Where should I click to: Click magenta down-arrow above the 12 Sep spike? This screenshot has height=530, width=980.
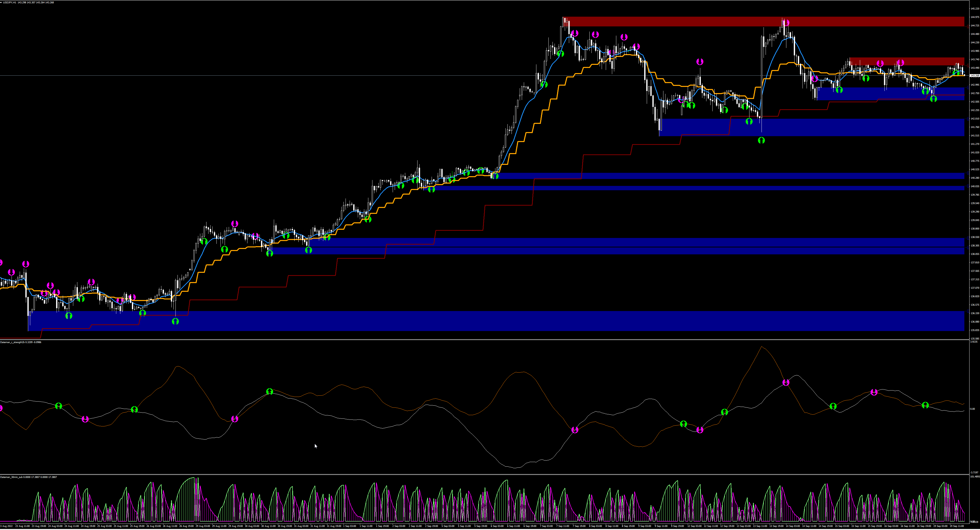(x=700, y=62)
